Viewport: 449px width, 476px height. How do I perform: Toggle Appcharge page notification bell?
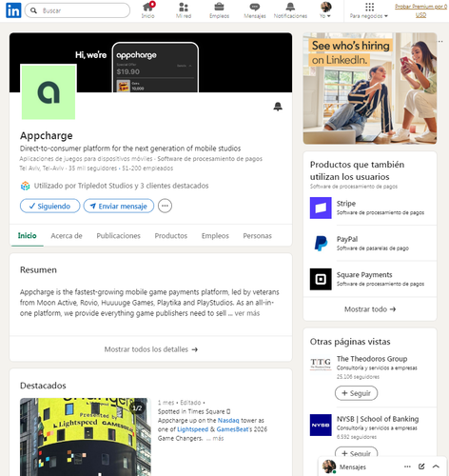click(278, 107)
